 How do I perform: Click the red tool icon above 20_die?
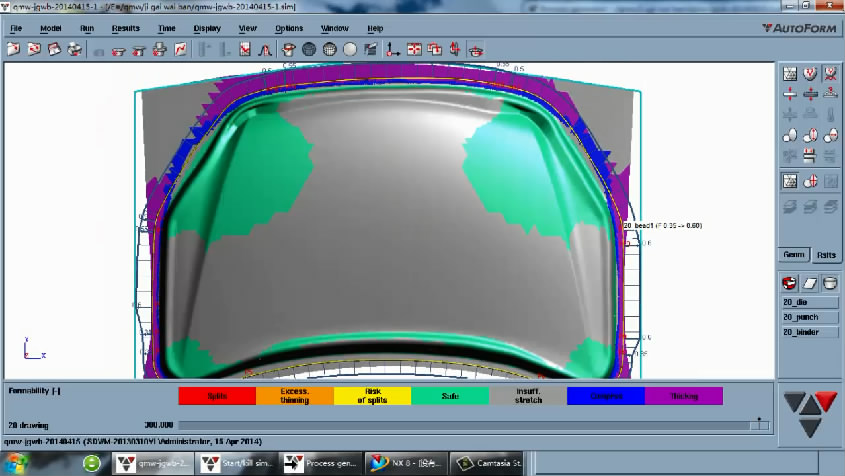pyautogui.click(x=789, y=283)
